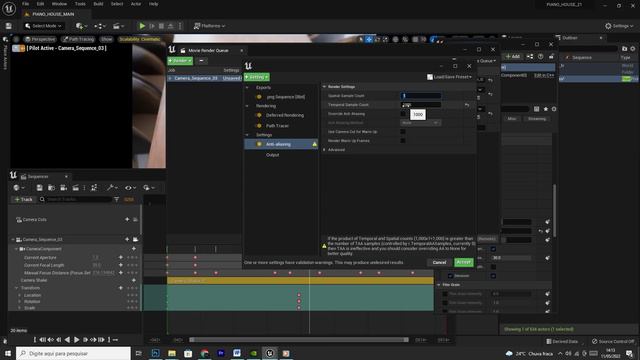This screenshot has height=360, width=640.
Task: Toggle Render Warm Up Frames checkbox
Action: click(403, 140)
